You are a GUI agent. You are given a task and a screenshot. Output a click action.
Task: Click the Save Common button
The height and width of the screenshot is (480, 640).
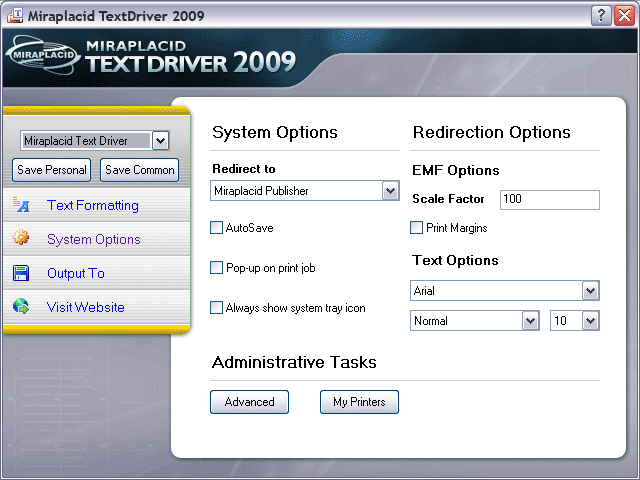140,170
